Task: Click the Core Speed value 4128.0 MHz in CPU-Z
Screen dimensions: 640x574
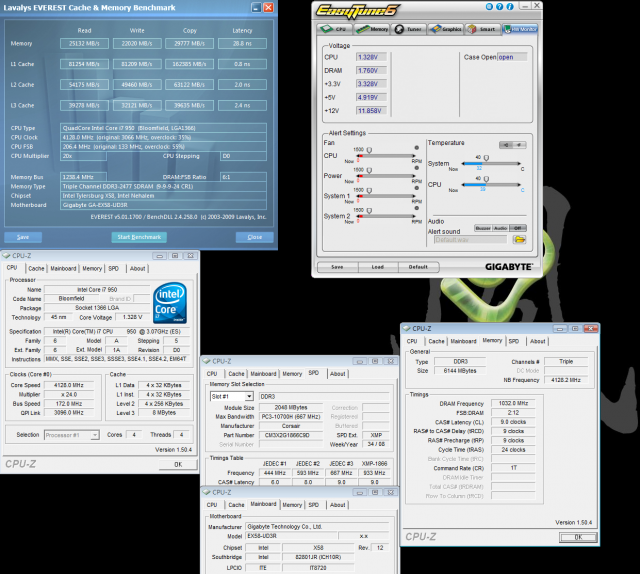Action: [x=69, y=385]
